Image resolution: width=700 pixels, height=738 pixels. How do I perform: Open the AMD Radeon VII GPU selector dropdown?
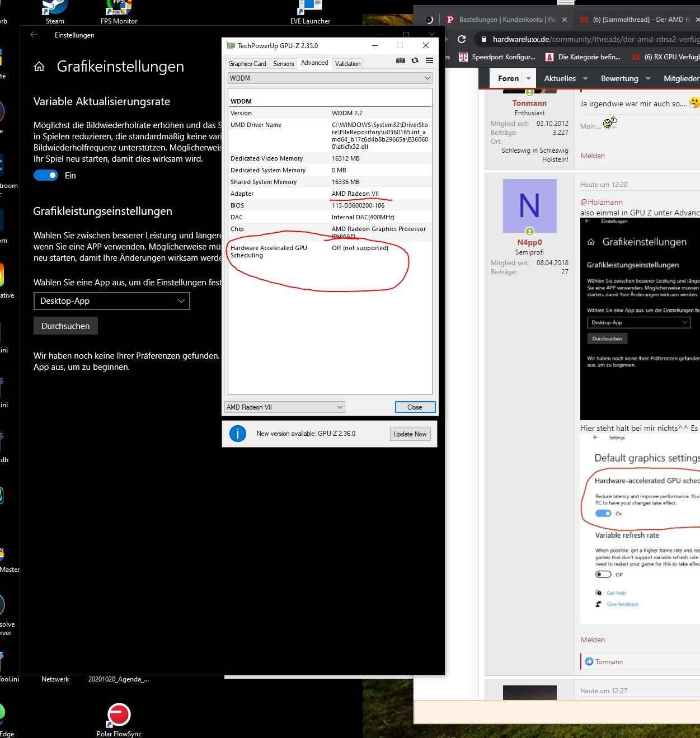coord(285,407)
